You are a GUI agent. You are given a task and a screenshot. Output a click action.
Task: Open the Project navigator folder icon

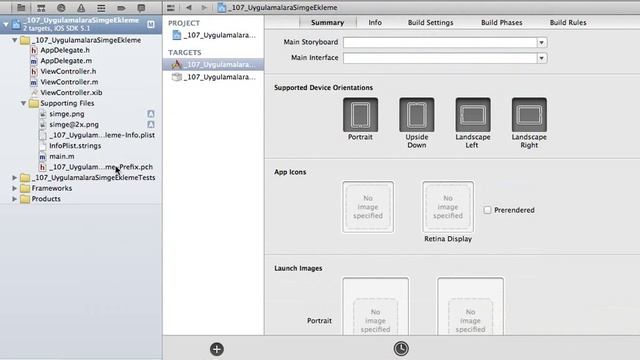(21, 7)
